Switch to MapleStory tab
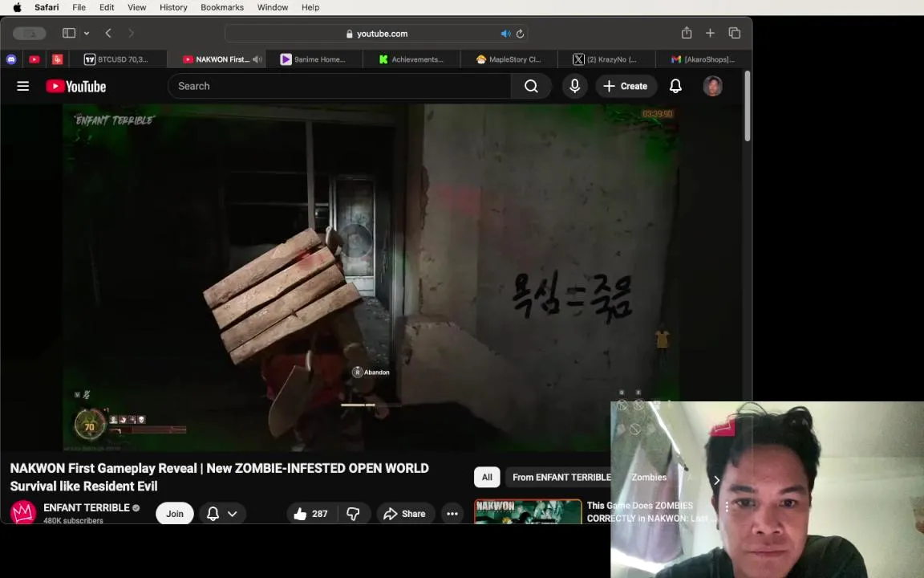Viewport: 924px width, 578px height. click(x=509, y=59)
